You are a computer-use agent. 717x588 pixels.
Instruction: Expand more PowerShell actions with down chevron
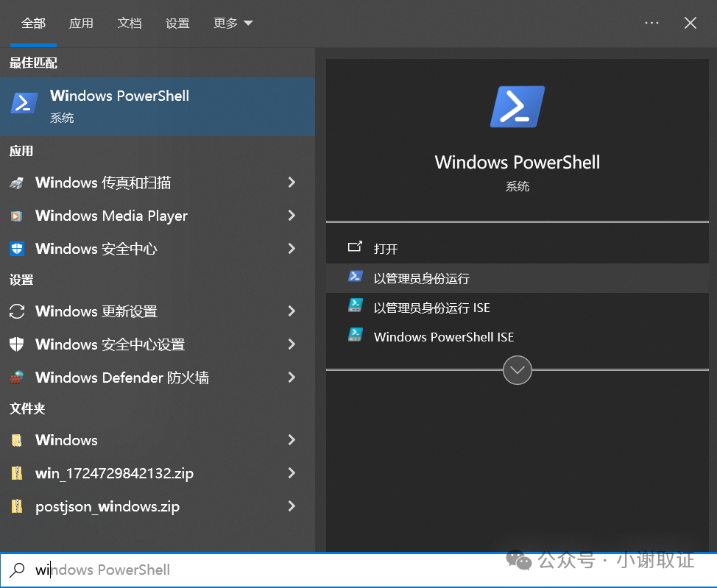click(x=517, y=370)
